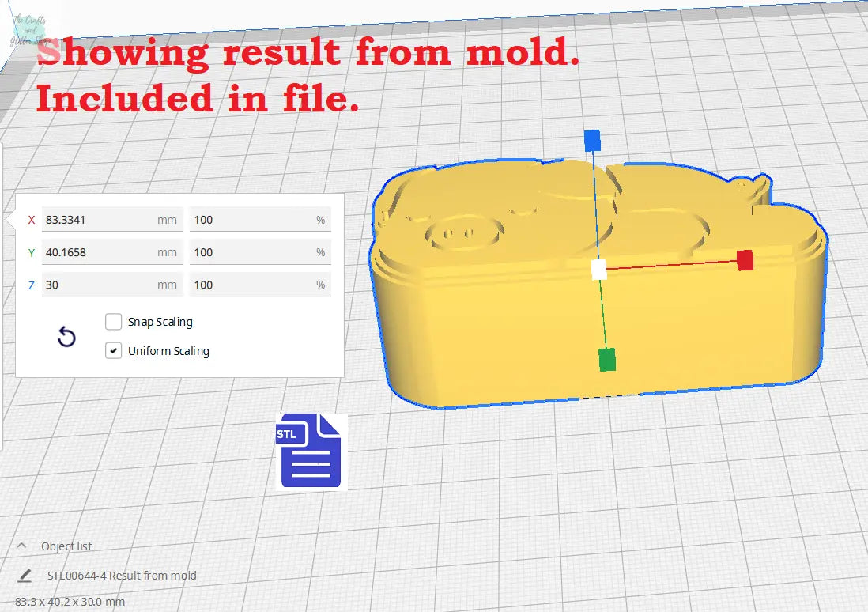This screenshot has height=612, width=868.
Task: Enable the Snap Scaling checkbox
Action: click(114, 322)
